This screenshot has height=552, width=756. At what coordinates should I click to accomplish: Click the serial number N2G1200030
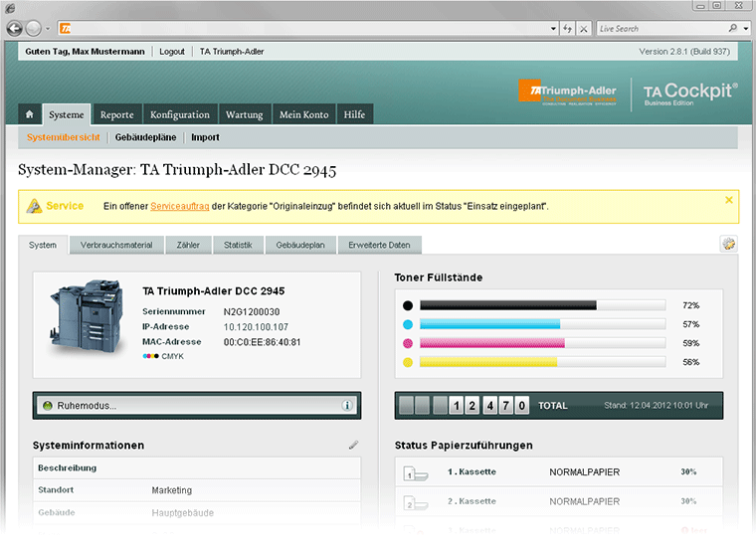point(252,312)
